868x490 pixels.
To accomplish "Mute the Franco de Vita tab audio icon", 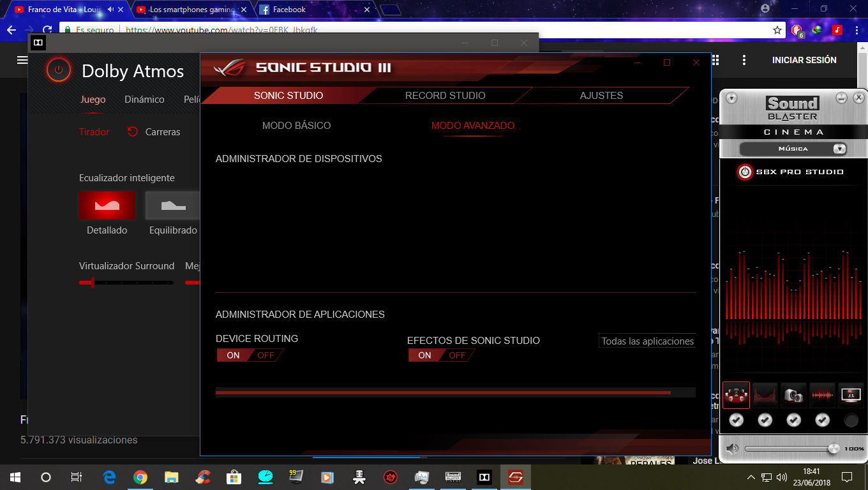I will (x=111, y=10).
